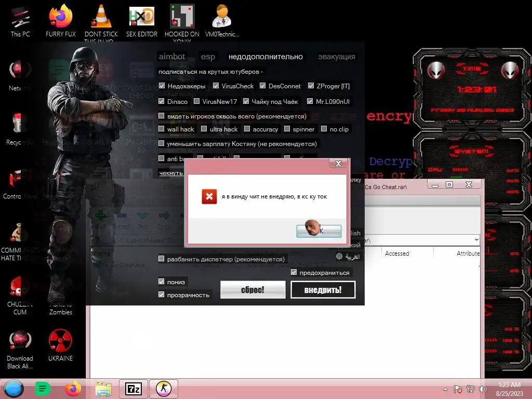Enable the wall hack checkbox
This screenshot has width=532, height=399.
[x=162, y=129]
